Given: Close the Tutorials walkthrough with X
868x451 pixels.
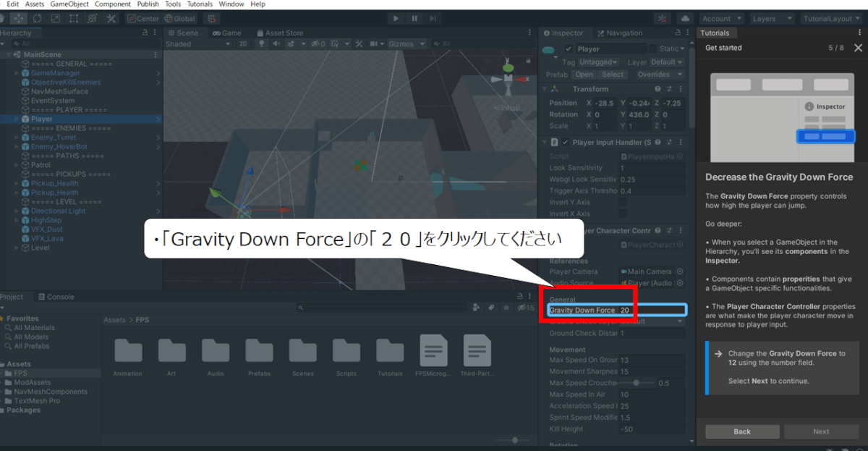Looking at the screenshot, I should point(858,48).
